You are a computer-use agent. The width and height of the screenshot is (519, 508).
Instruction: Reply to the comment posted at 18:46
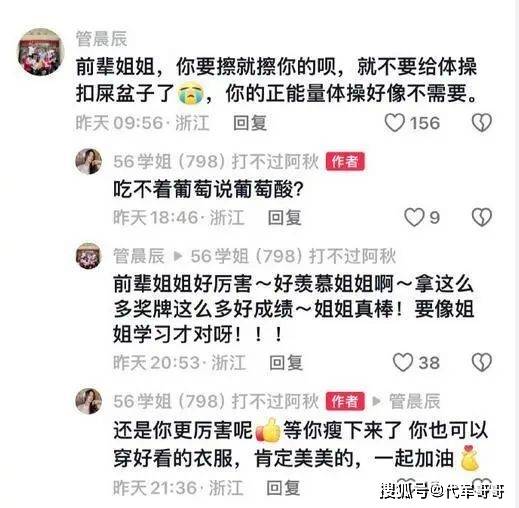pyautogui.click(x=285, y=218)
